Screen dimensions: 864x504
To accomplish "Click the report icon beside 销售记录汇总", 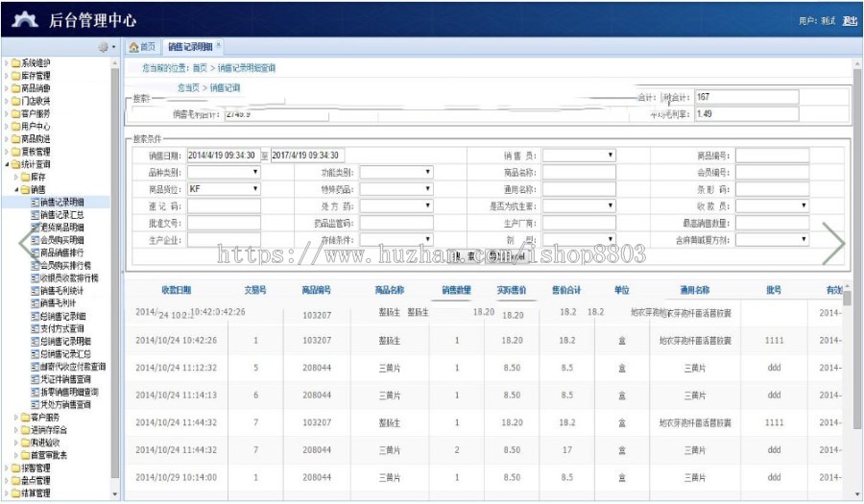I will [x=36, y=215].
